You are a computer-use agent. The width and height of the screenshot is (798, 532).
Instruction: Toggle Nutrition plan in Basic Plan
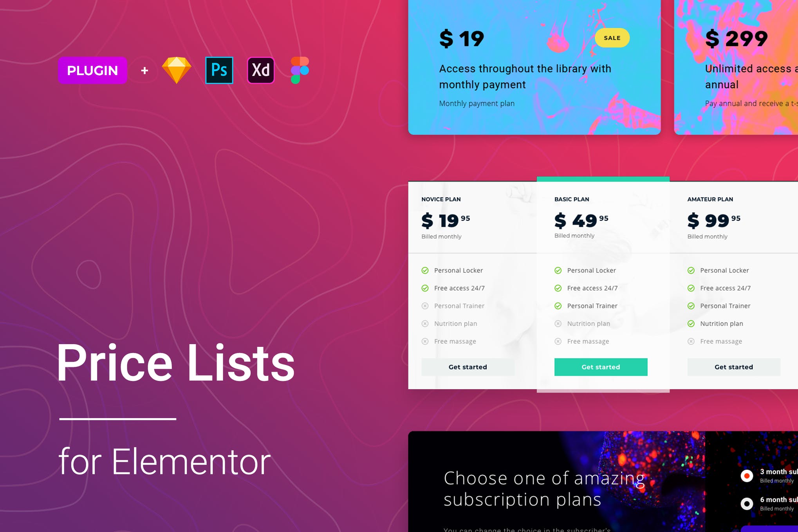point(558,324)
